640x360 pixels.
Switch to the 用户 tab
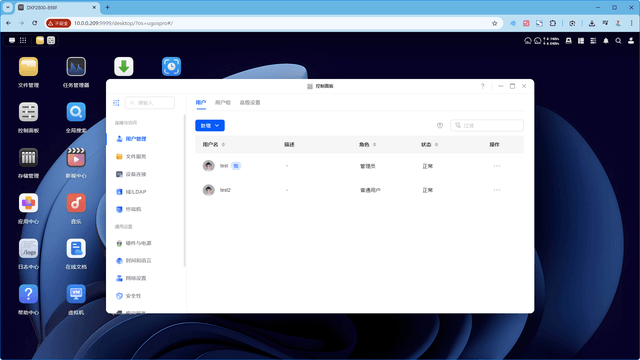[200, 103]
